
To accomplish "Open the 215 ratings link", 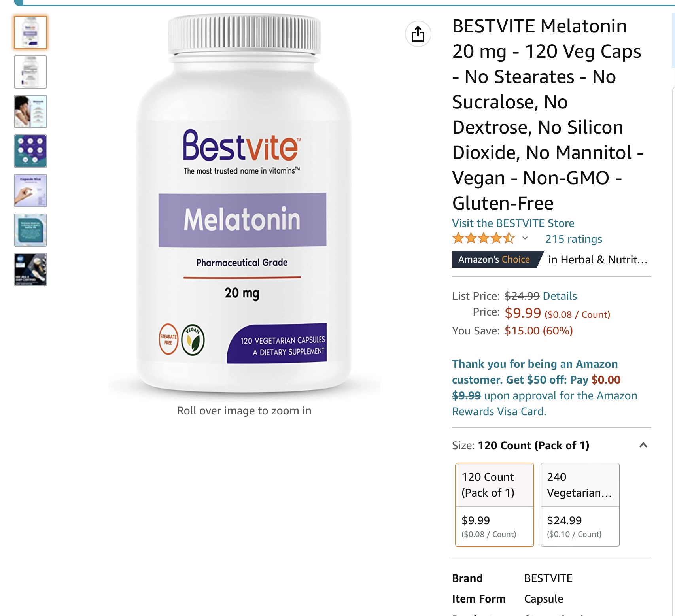I will [574, 239].
